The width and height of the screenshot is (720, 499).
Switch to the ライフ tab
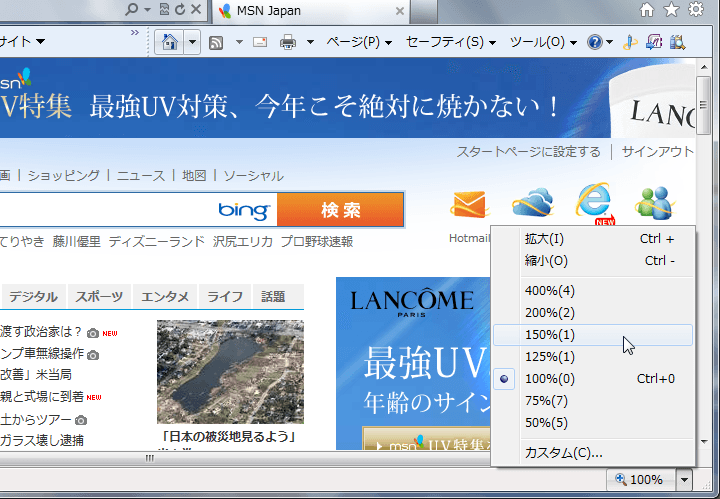click(x=225, y=297)
